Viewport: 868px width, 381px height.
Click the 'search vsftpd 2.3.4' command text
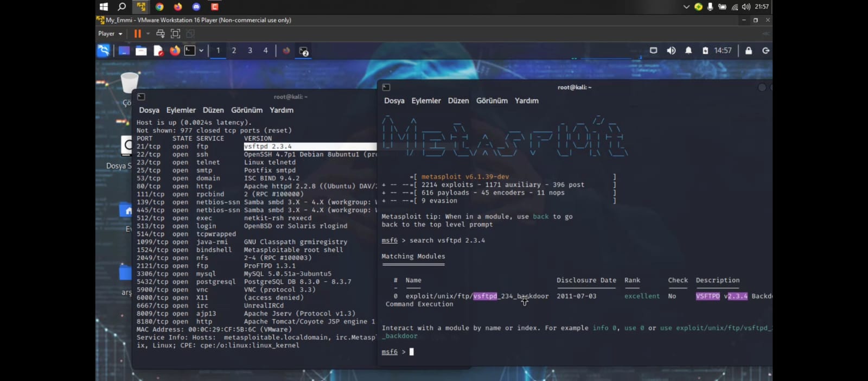(x=447, y=240)
